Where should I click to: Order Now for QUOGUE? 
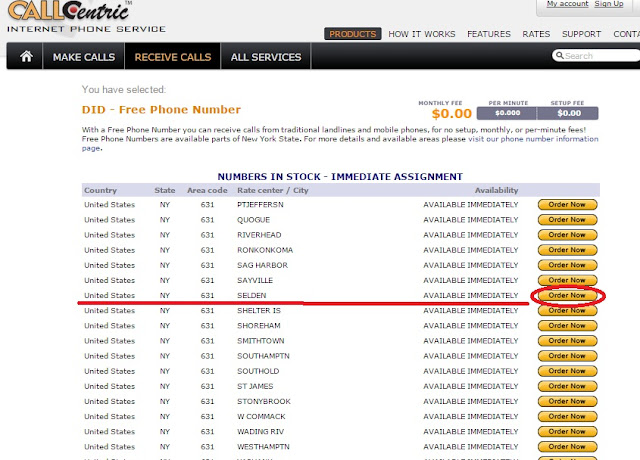pos(567,220)
